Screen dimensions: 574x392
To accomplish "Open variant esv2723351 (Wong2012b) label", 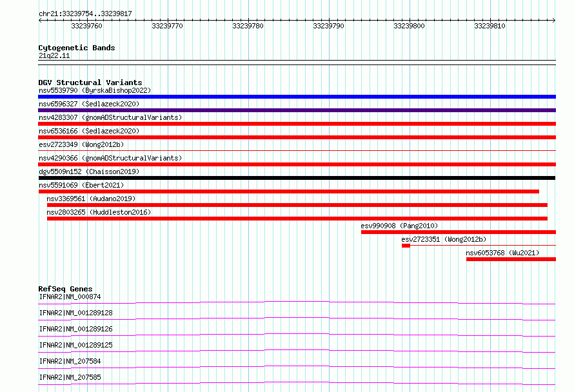I will click(444, 239).
